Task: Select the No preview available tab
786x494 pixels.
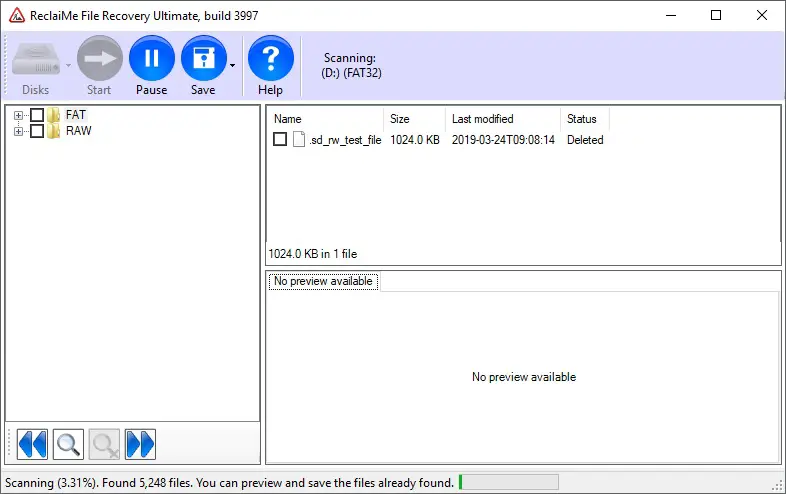Action: click(323, 281)
